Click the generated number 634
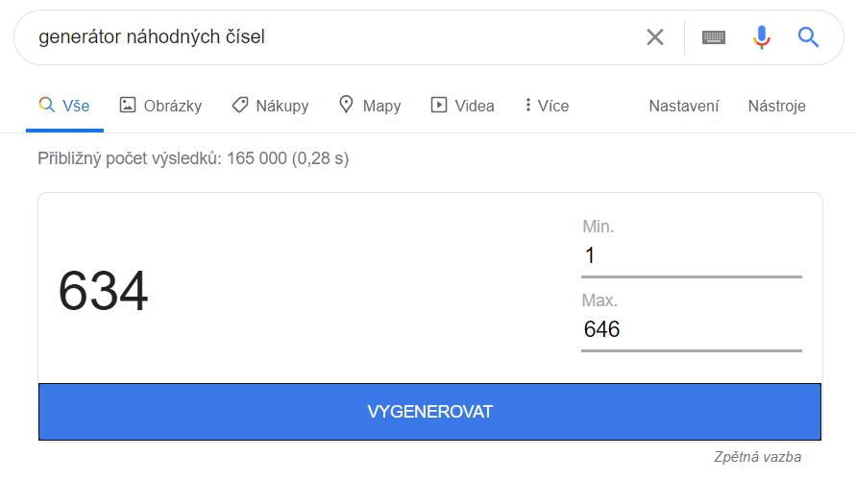This screenshot has height=504, width=856. click(104, 292)
